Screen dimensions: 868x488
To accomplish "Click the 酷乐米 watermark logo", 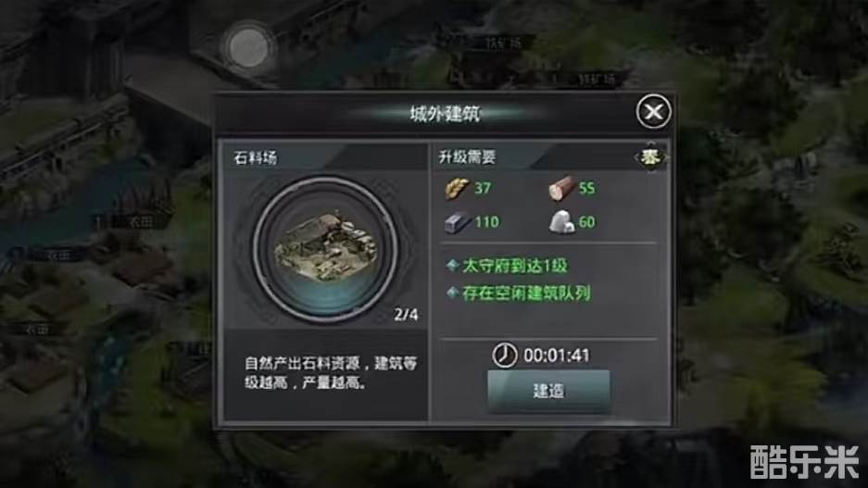I will [x=804, y=462].
